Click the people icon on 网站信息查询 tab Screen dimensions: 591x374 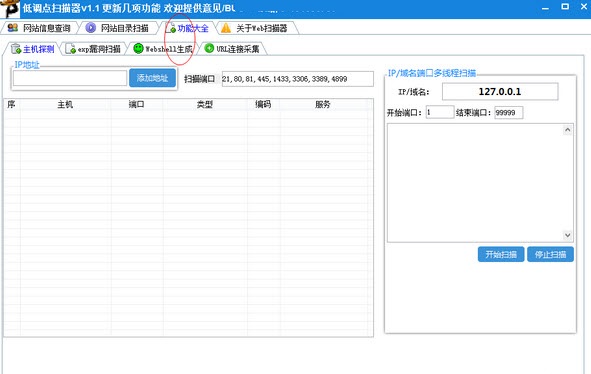(x=13, y=28)
